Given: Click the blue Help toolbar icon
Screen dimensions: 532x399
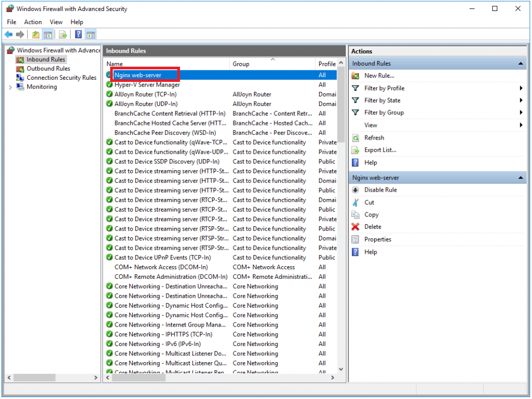Looking at the screenshot, I should pyautogui.click(x=78, y=34).
